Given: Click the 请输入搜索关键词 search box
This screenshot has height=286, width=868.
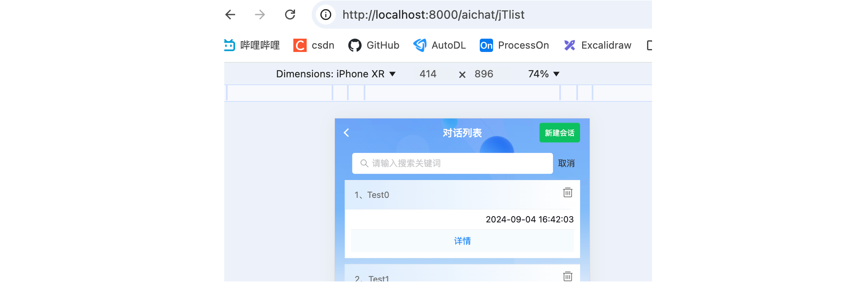Looking at the screenshot, I should coord(452,163).
